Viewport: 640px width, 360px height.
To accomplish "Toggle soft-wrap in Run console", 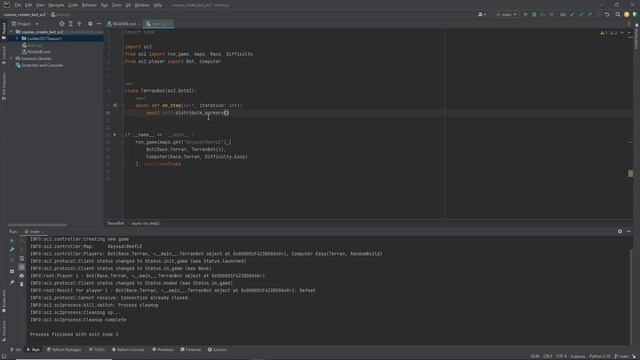I will (x=22, y=258).
